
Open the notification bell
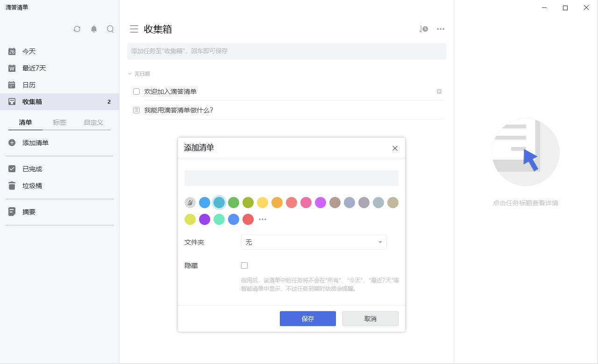pyautogui.click(x=93, y=29)
